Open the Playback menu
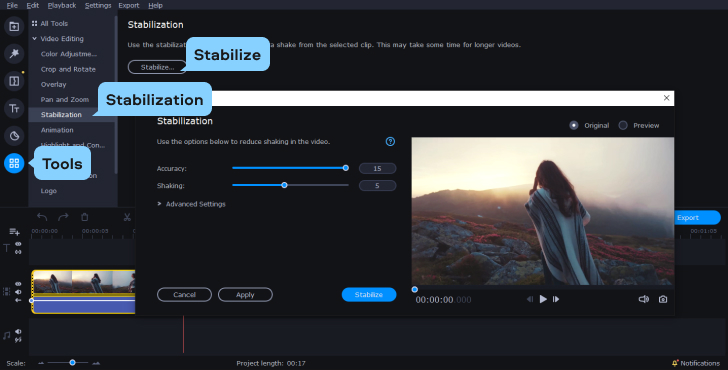The width and height of the screenshot is (728, 370). (62, 6)
